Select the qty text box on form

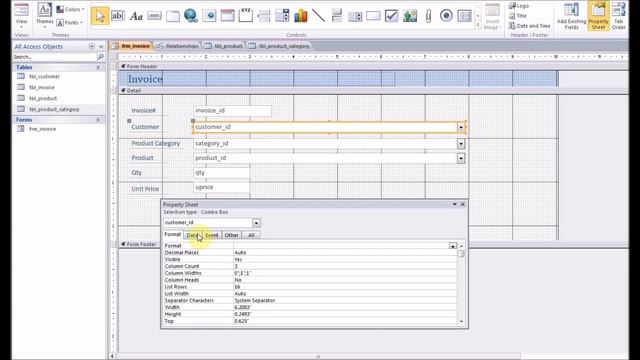tap(221, 173)
